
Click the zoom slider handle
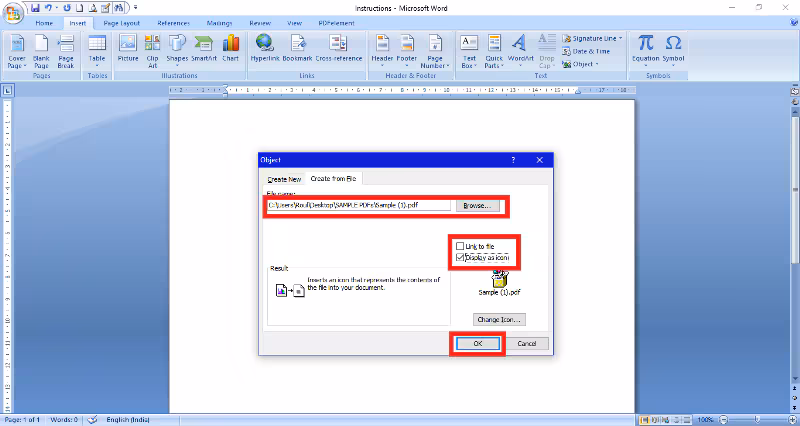point(757,420)
